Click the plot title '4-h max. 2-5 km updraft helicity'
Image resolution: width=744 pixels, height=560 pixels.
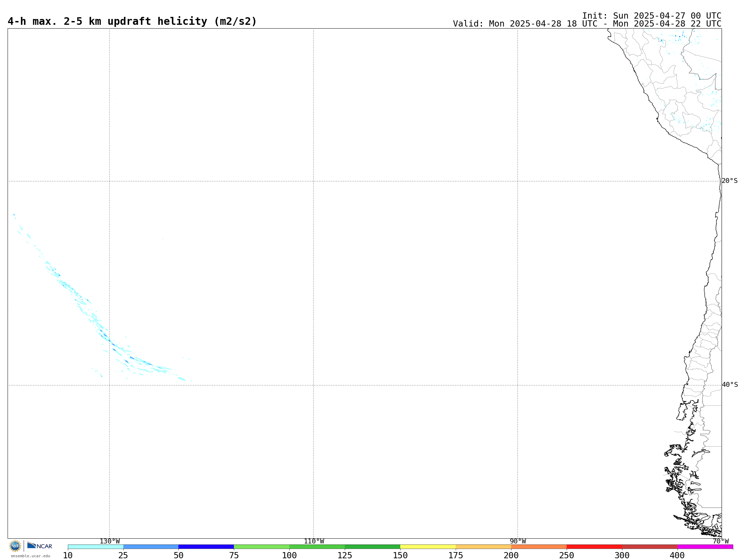(x=132, y=21)
